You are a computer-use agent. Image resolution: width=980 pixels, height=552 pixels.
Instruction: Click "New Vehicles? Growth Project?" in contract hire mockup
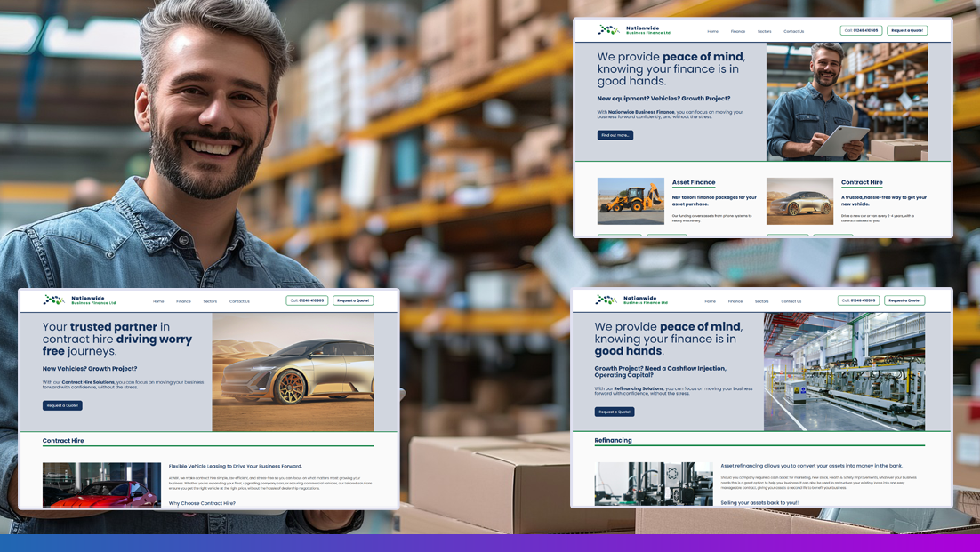90,369
